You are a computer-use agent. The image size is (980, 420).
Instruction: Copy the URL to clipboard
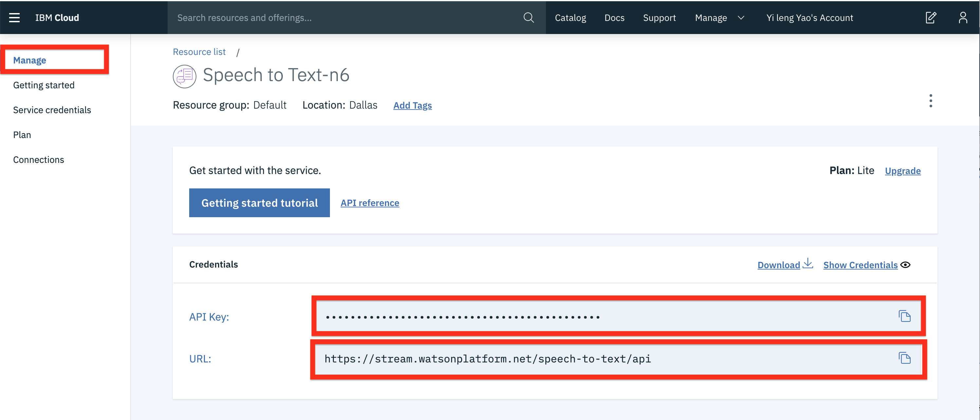tap(904, 358)
